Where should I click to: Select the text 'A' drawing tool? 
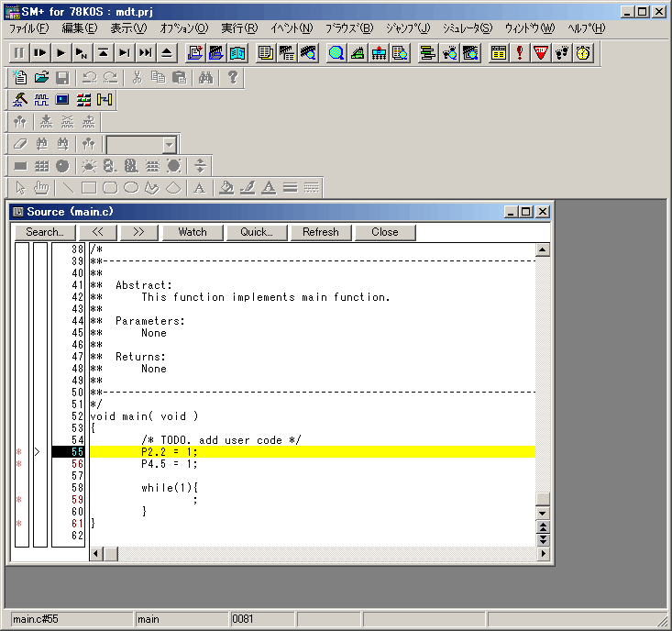pyautogui.click(x=199, y=188)
